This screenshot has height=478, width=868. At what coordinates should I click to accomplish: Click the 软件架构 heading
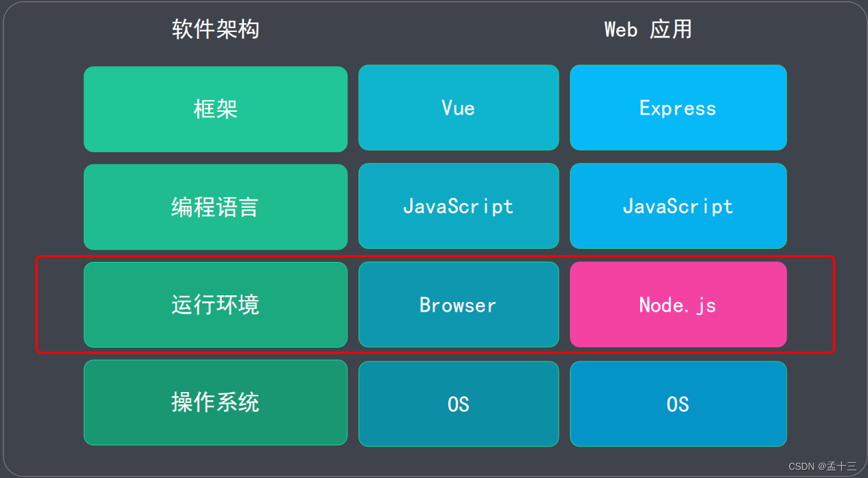coord(216,29)
